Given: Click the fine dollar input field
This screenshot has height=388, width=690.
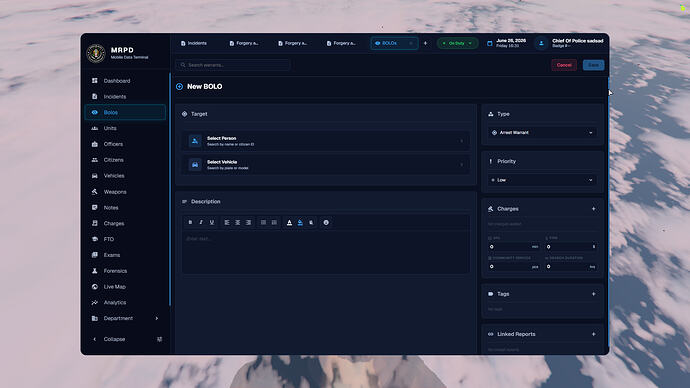Looking at the screenshot, I should pos(571,247).
